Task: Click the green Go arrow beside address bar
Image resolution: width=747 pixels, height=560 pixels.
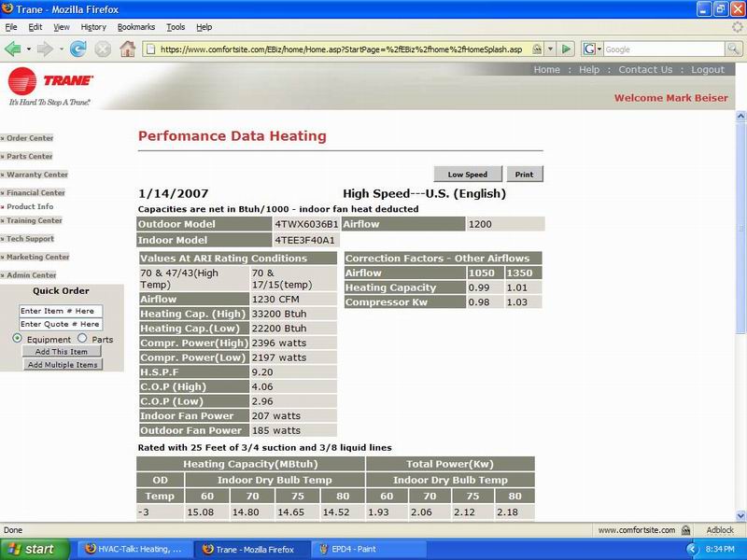Action: point(566,49)
